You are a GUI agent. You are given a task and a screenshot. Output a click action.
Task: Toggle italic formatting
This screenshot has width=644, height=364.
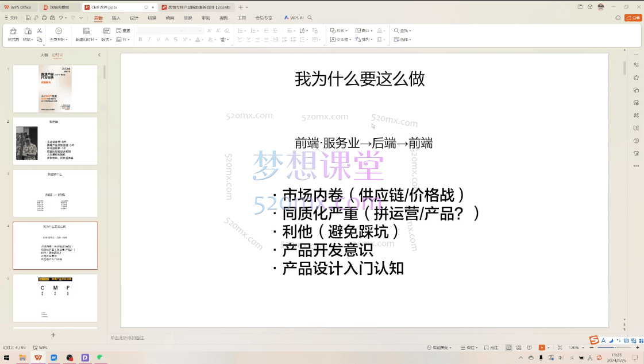(149, 39)
